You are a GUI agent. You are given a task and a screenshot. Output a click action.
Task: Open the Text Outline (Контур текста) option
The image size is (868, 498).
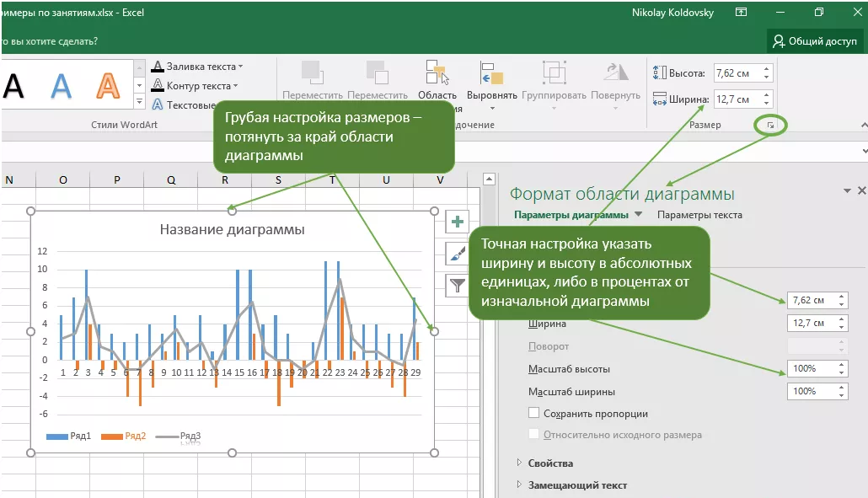click(195, 86)
